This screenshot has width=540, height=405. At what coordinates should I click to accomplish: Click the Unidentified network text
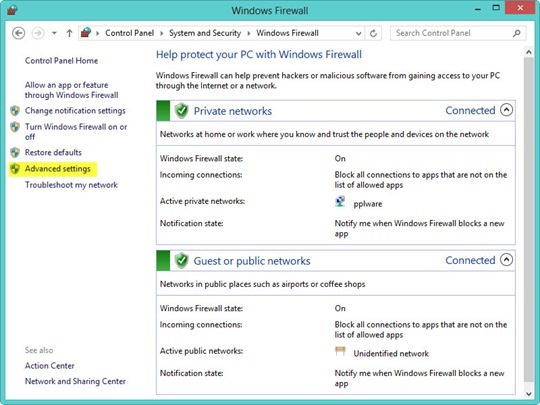point(391,354)
